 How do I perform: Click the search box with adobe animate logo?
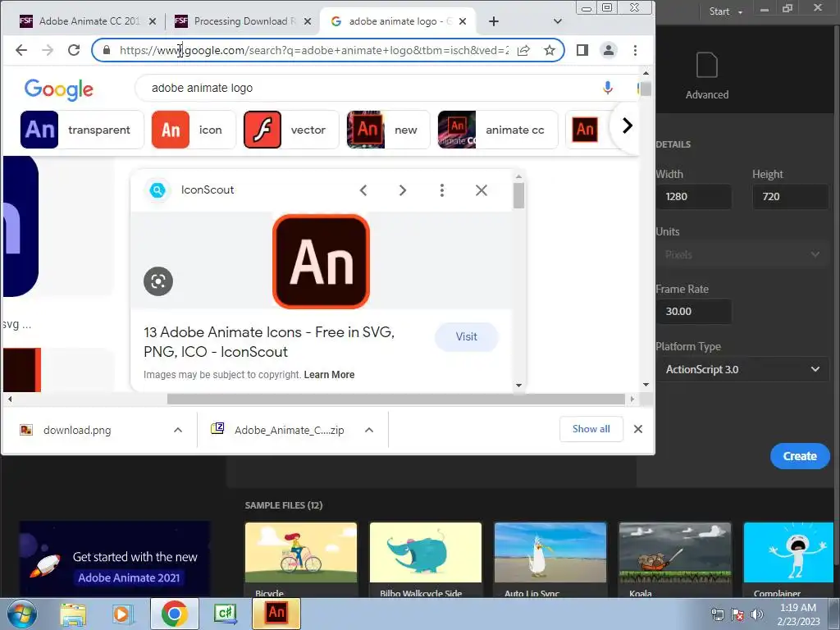pos(370,88)
